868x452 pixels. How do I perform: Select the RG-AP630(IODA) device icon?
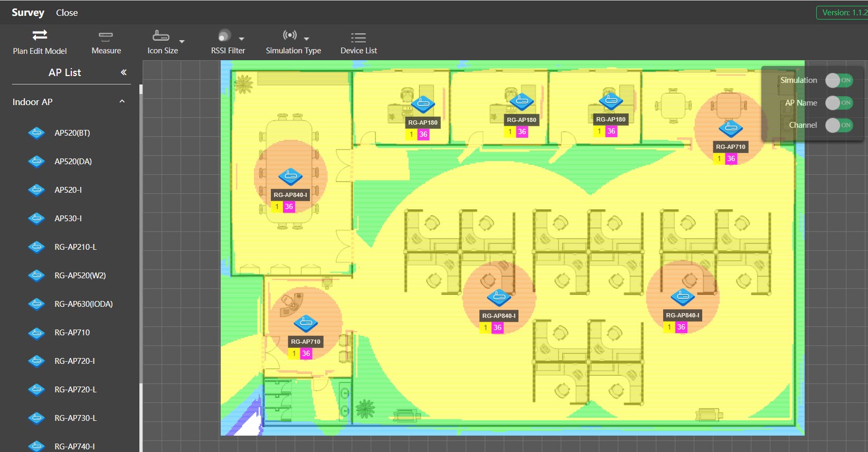36,304
